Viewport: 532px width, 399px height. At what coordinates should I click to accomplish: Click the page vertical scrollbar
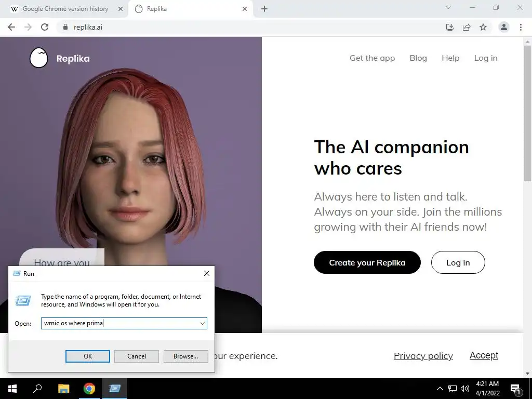point(528,114)
